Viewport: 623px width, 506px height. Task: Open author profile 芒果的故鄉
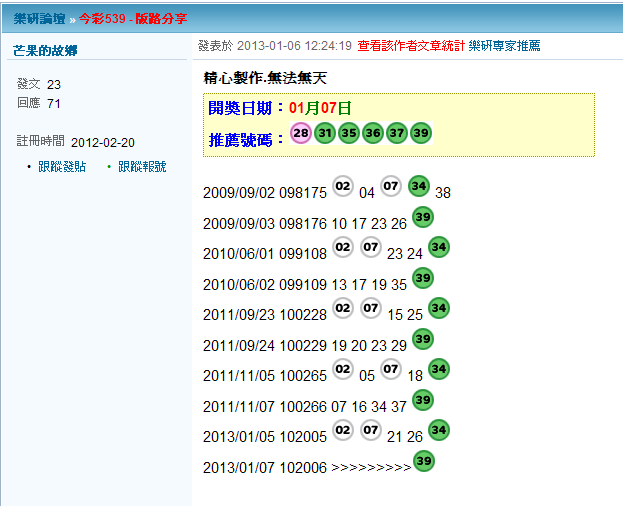click(x=45, y=50)
